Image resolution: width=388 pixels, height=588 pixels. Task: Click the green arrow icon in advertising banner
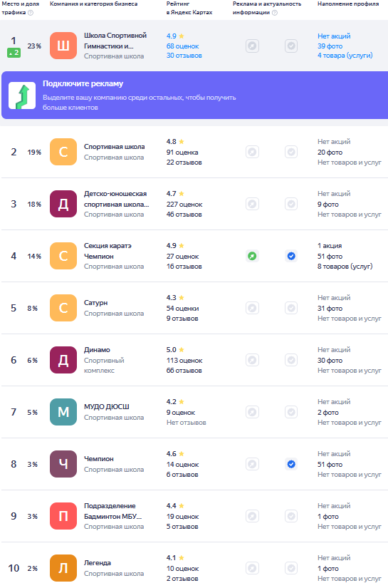coord(22,96)
